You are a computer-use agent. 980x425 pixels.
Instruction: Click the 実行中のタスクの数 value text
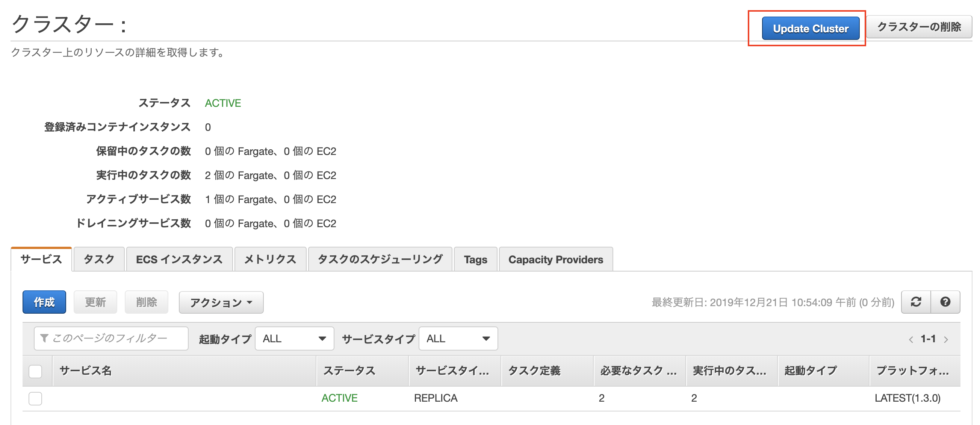271,175
